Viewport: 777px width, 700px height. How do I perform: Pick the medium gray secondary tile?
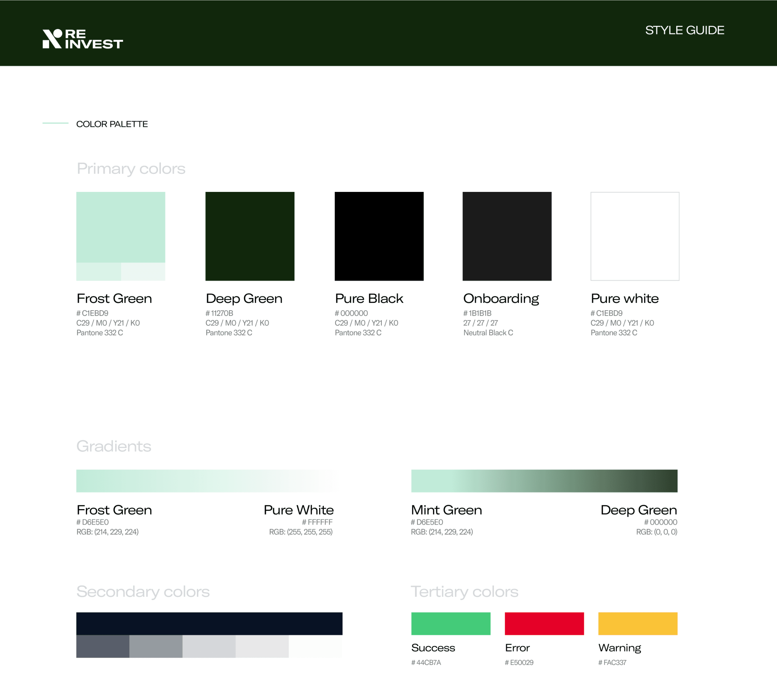(x=156, y=647)
